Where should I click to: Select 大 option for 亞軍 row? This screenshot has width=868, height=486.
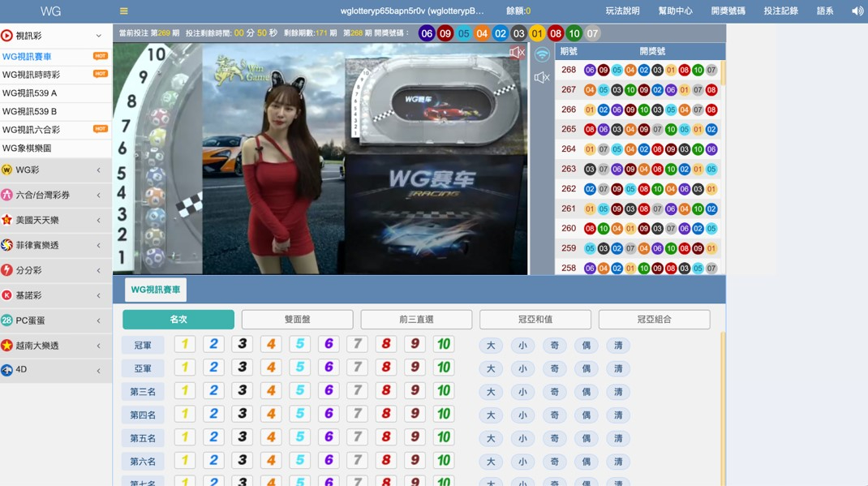tap(490, 368)
